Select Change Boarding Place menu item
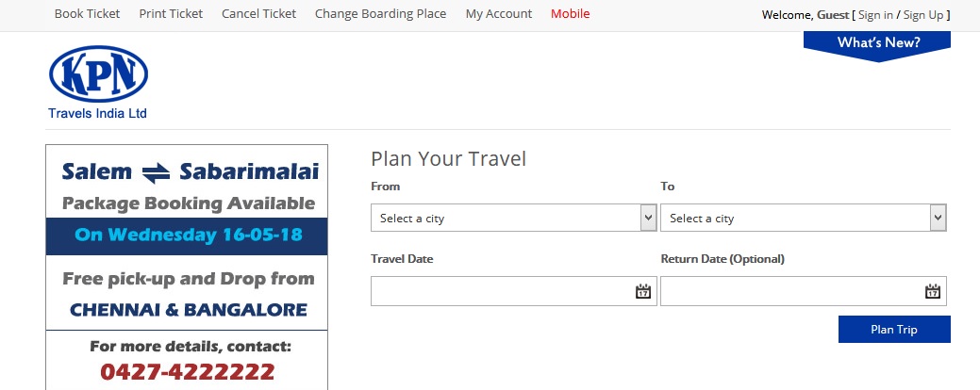This screenshot has width=980, height=390. pos(381,14)
